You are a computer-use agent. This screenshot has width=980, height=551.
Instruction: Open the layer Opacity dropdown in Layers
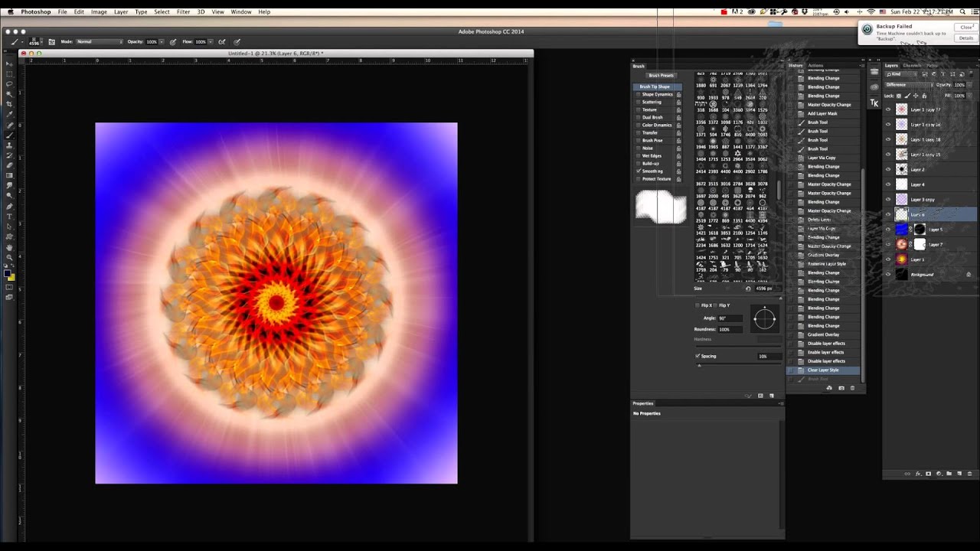coord(969,85)
